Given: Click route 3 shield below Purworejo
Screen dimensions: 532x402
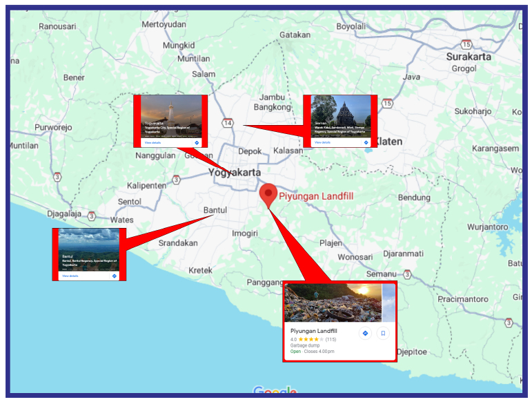Looking at the screenshot, I should click(57, 177).
